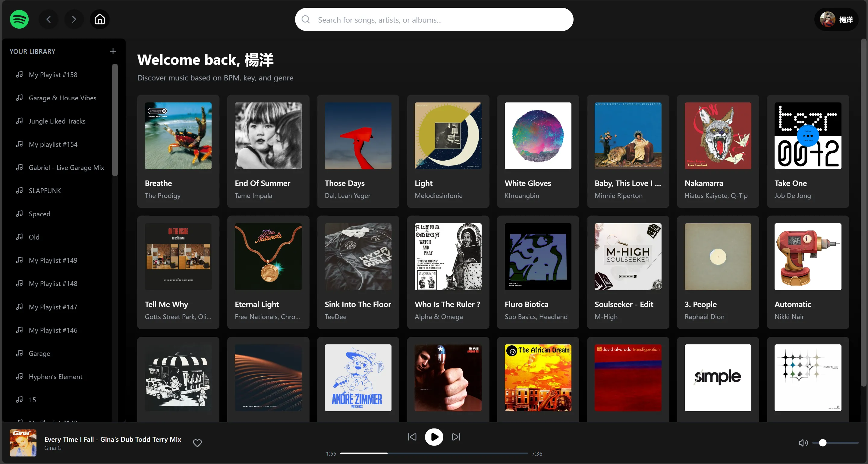The image size is (868, 464).
Task: Open the david alvarado transfiguration cover
Action: [x=628, y=378]
